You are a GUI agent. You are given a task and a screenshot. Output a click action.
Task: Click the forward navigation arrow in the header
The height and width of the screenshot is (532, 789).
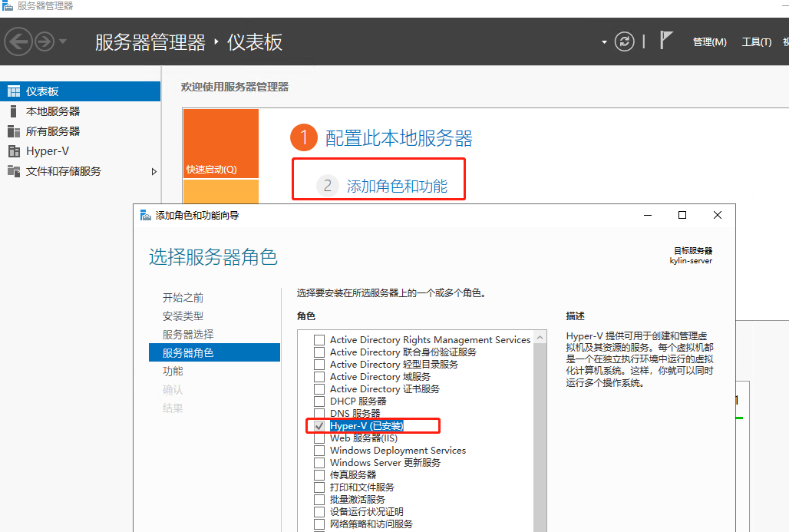tap(45, 41)
